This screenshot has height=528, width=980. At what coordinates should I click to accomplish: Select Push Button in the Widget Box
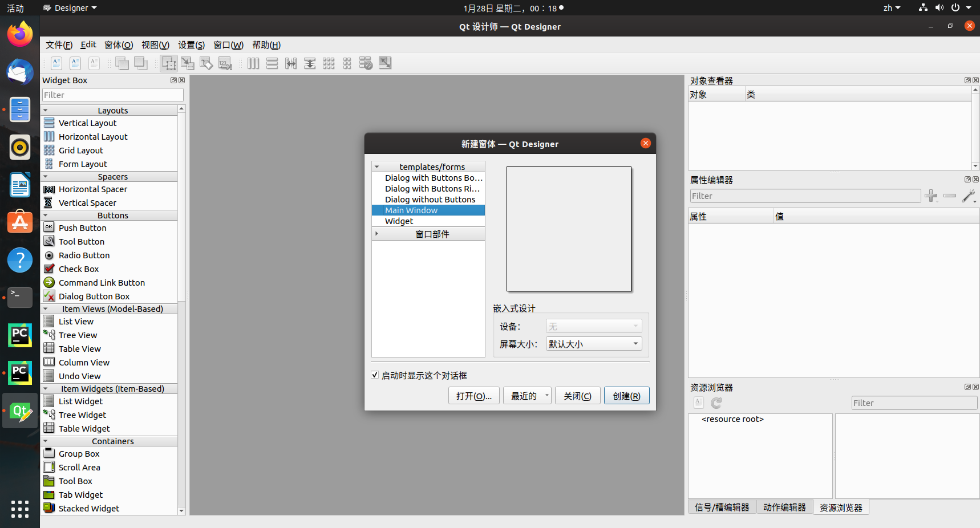83,228
